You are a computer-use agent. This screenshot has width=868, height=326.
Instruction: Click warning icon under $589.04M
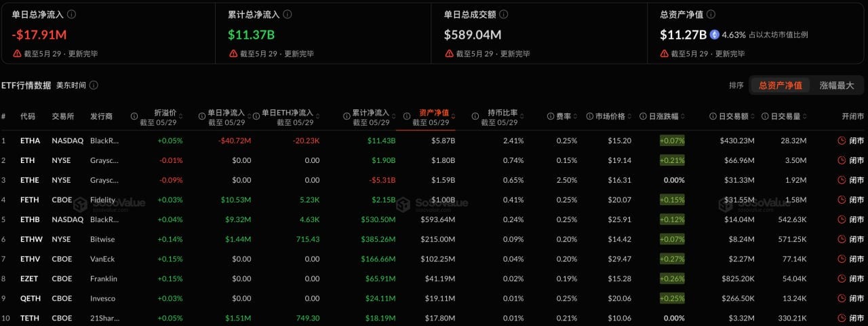point(448,53)
